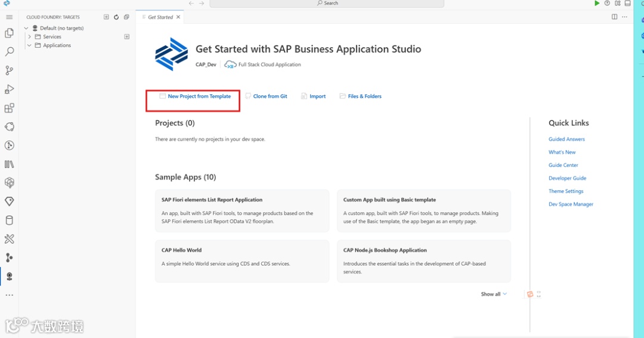Open the Extensions blocks icon

coord(9,108)
